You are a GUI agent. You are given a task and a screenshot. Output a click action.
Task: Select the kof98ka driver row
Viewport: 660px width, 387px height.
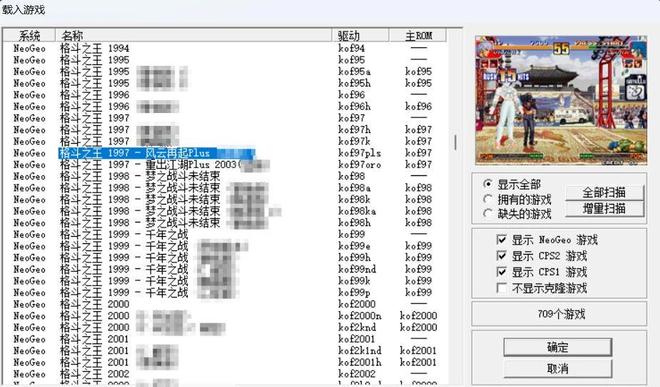225,211
